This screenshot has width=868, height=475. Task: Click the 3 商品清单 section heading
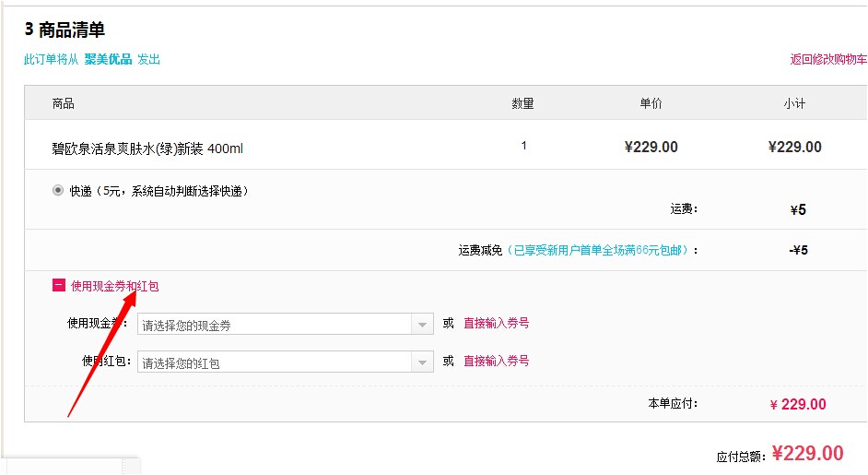(x=65, y=30)
